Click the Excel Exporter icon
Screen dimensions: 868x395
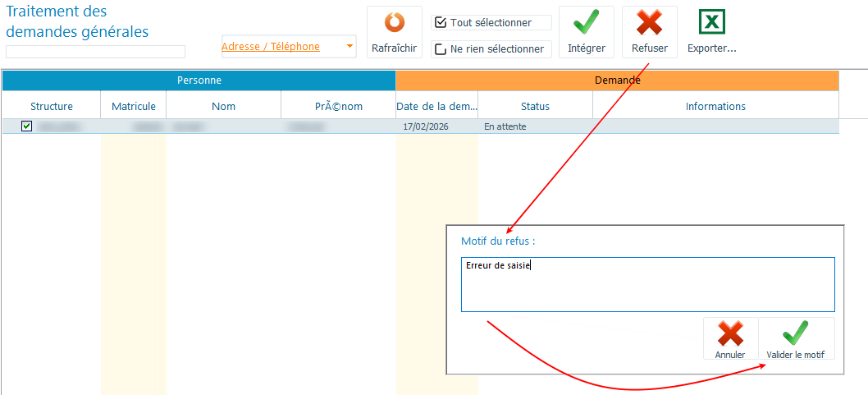711,22
